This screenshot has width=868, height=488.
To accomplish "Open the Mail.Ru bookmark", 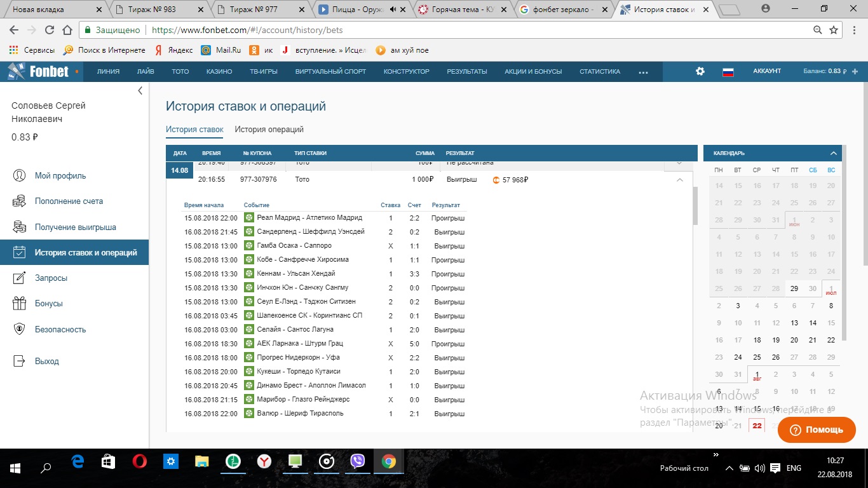I will point(220,50).
